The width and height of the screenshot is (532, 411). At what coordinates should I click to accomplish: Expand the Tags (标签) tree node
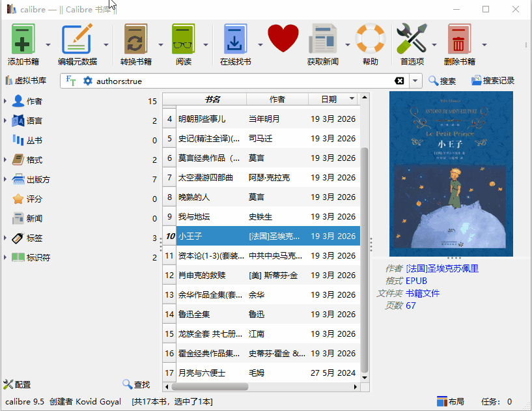pos(5,238)
